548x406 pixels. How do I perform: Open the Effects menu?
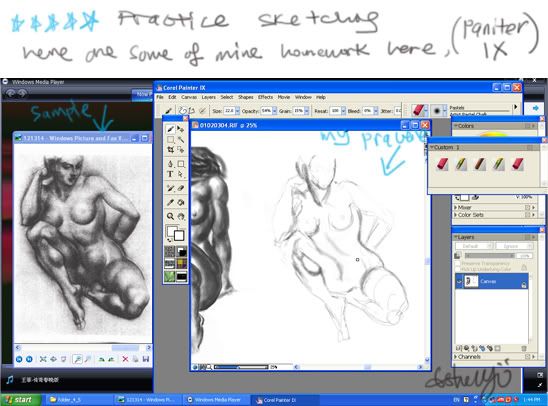click(266, 97)
